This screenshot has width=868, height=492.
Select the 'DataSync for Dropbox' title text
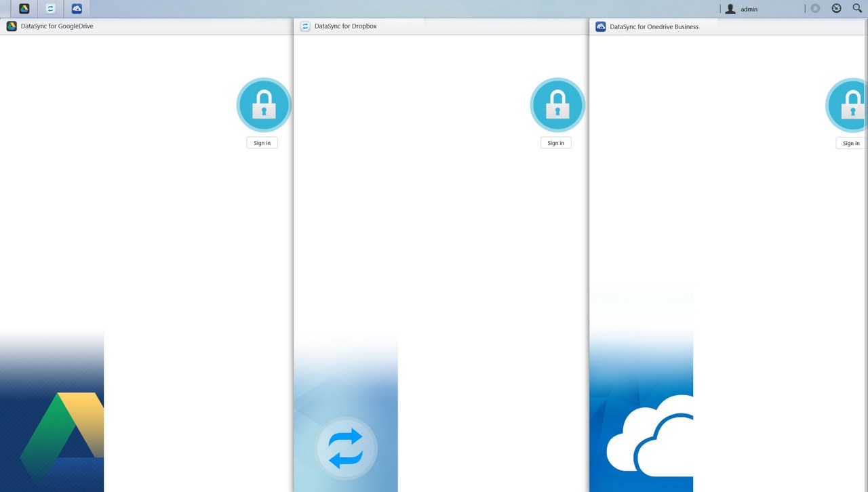click(x=346, y=26)
